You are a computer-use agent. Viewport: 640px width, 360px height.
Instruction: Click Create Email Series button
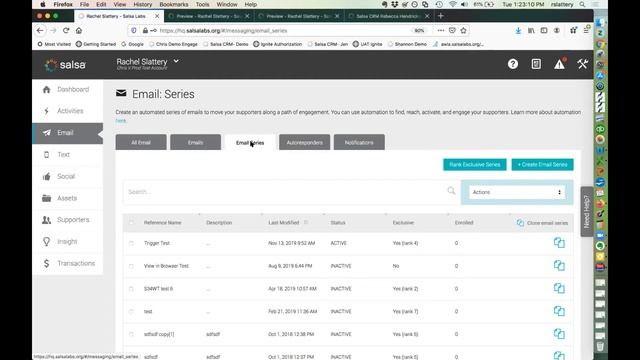[542, 164]
